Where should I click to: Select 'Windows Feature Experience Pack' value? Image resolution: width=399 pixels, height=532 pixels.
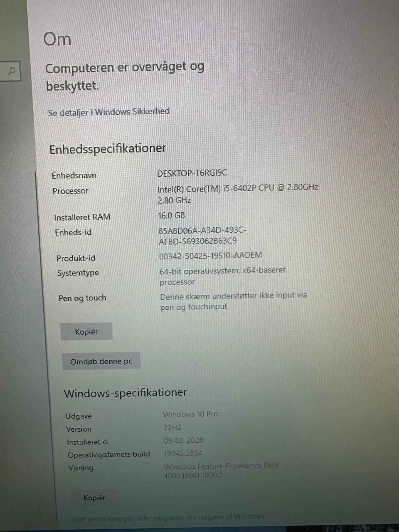pyautogui.click(x=222, y=470)
